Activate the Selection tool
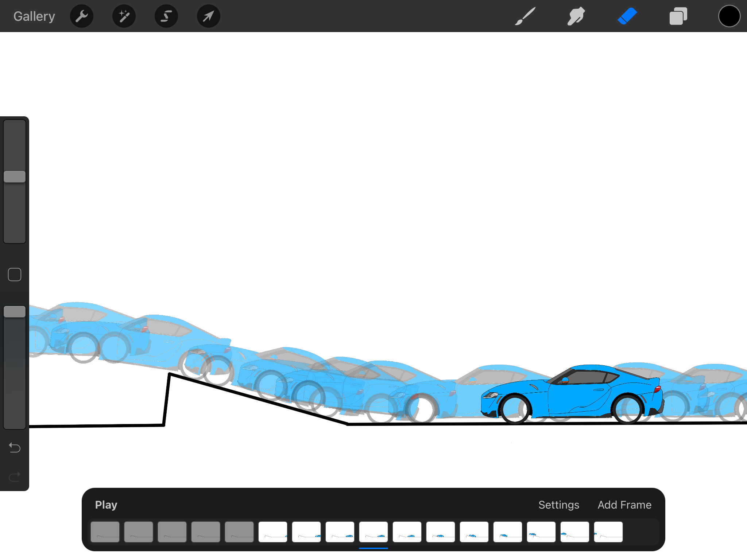This screenshot has width=747, height=560. pyautogui.click(x=166, y=16)
